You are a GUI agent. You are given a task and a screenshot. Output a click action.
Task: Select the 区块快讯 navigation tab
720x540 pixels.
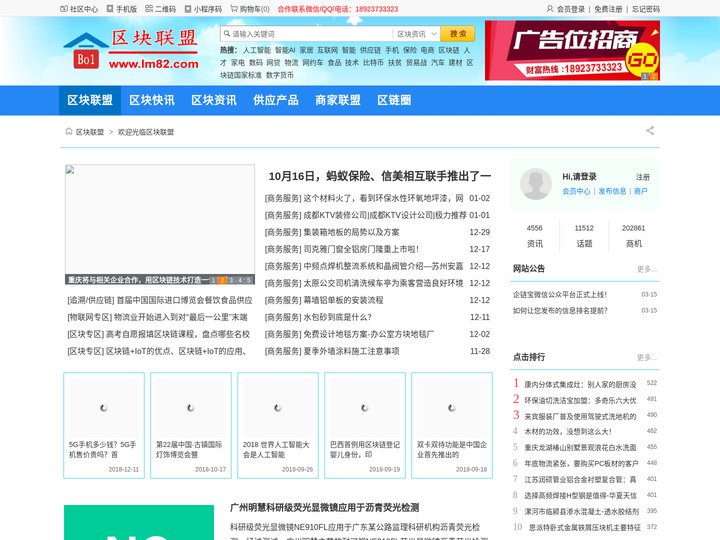pos(152,100)
